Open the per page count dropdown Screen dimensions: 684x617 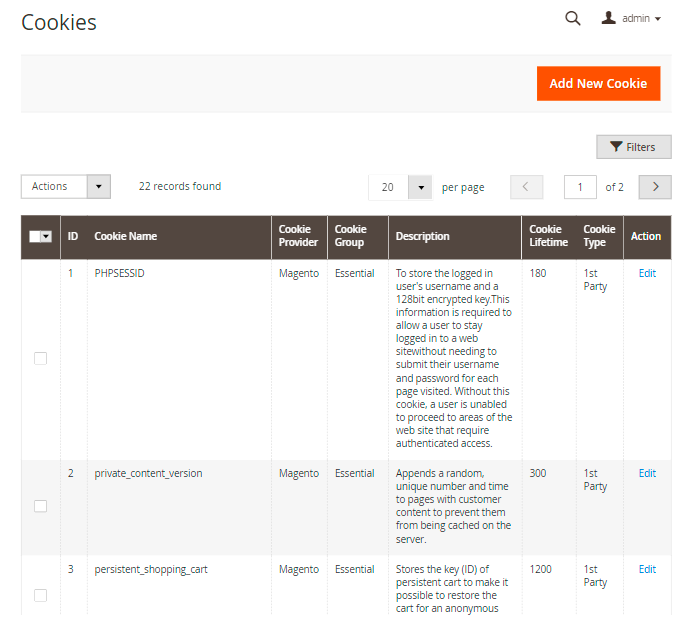420,187
